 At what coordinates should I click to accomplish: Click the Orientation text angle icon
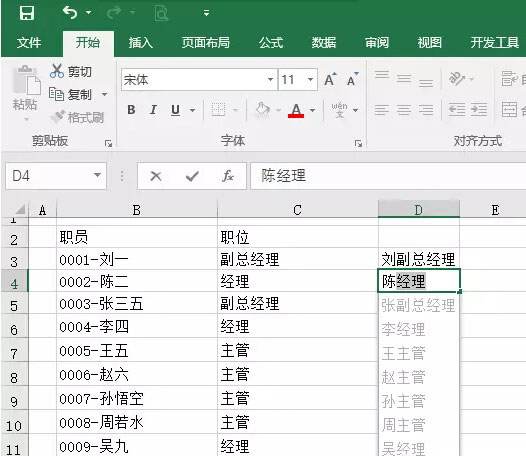(x=457, y=79)
